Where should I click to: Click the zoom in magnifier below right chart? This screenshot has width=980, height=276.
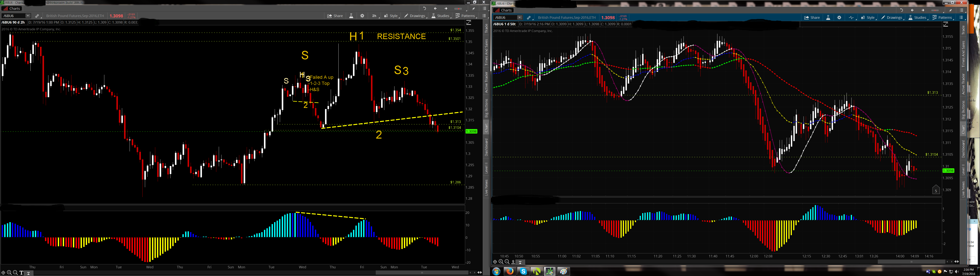tap(501, 262)
